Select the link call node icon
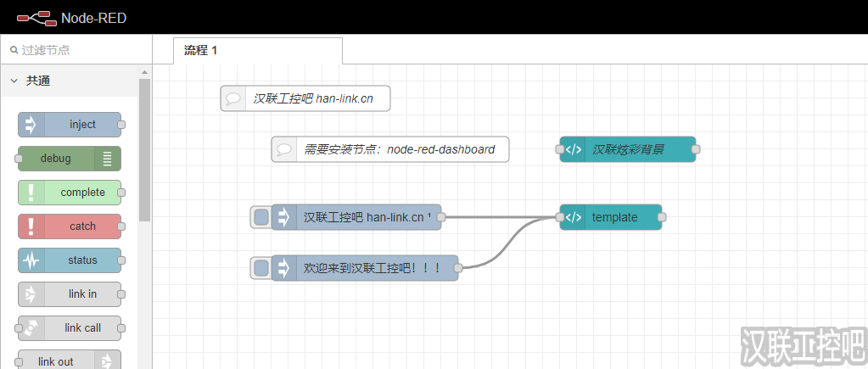The height and width of the screenshot is (369, 868). (x=31, y=328)
